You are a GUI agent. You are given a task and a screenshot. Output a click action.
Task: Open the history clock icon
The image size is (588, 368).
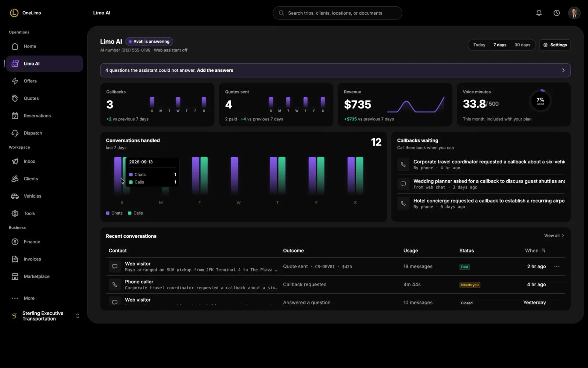[x=556, y=13]
